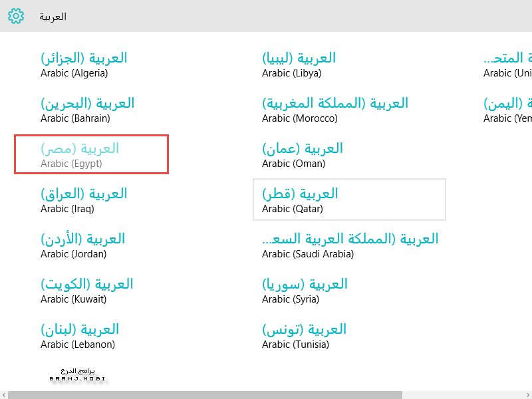Click the العربية window title text
Image resolution: width=532 pixels, height=399 pixels.
(53, 16)
